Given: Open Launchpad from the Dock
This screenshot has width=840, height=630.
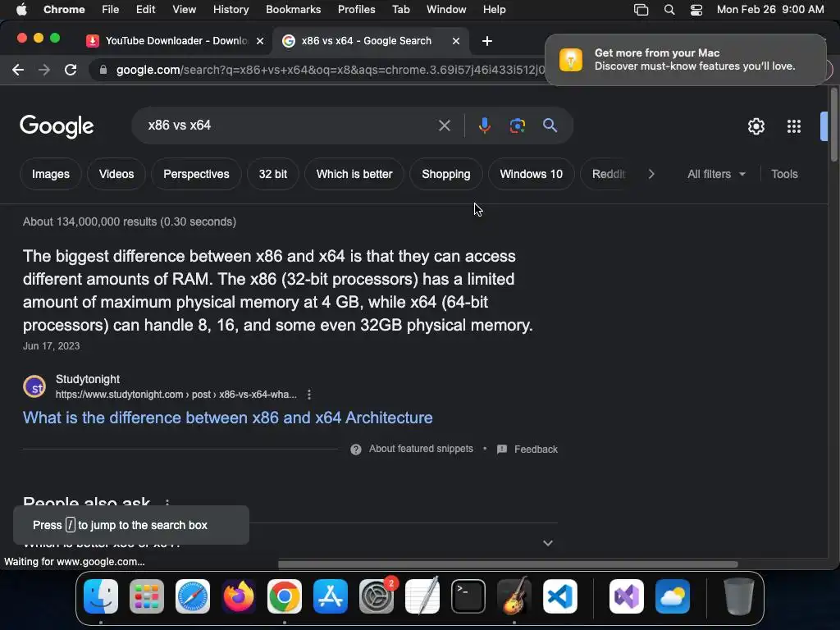Looking at the screenshot, I should tap(147, 596).
